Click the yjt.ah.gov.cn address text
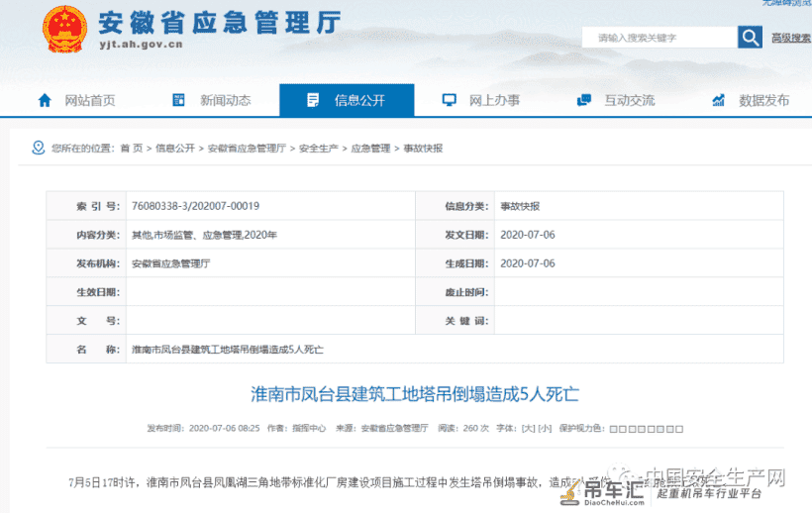Image resolution: width=812 pixels, height=513 pixels. tap(141, 45)
